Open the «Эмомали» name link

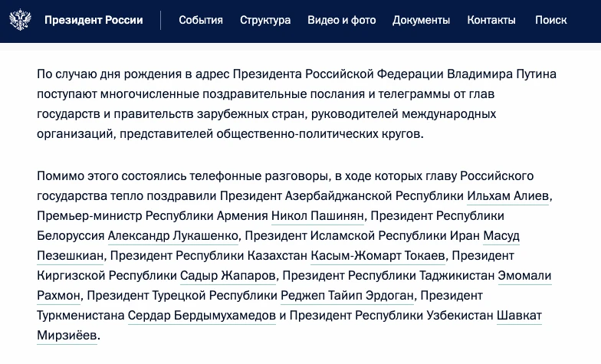point(524,276)
